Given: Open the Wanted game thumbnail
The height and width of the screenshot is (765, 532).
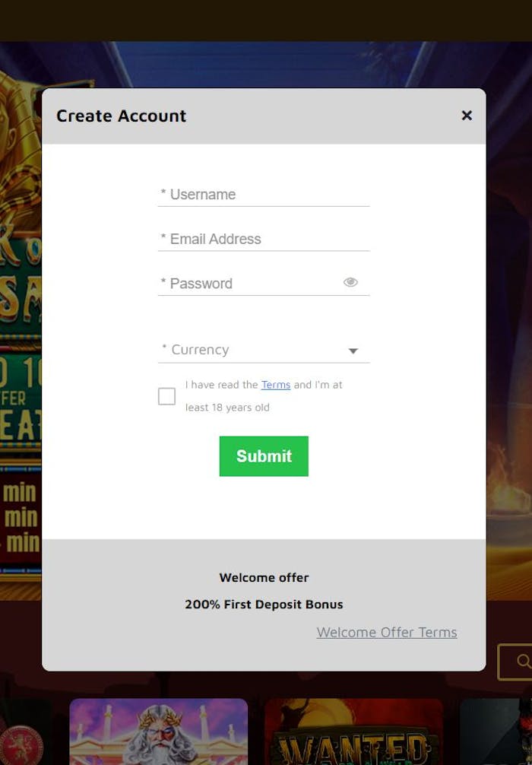Looking at the screenshot, I should [x=353, y=732].
